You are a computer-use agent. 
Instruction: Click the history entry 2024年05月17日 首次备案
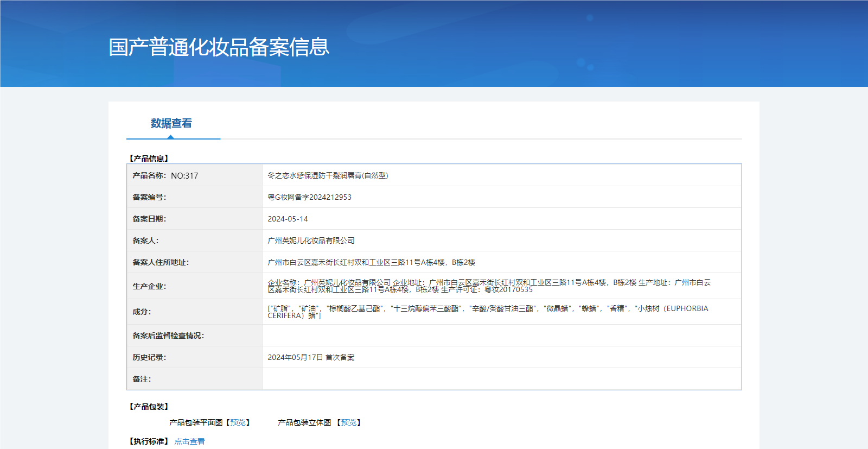click(x=311, y=357)
